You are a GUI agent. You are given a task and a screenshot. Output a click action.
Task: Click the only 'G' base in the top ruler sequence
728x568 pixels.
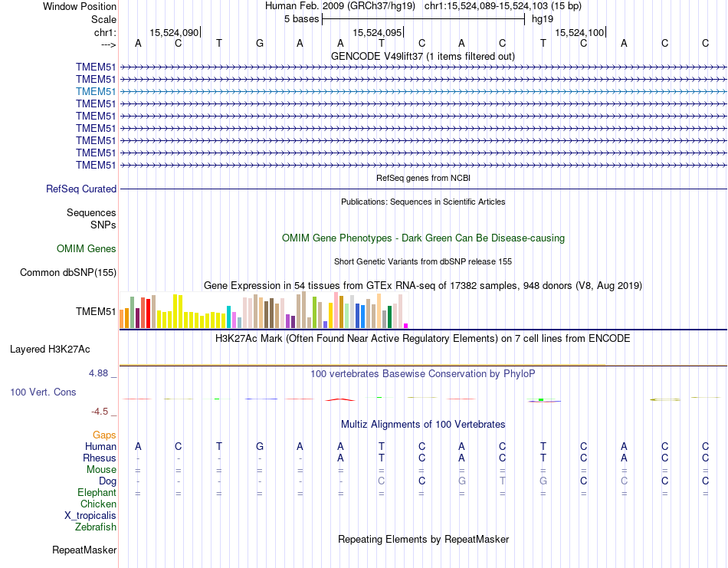[x=260, y=44]
